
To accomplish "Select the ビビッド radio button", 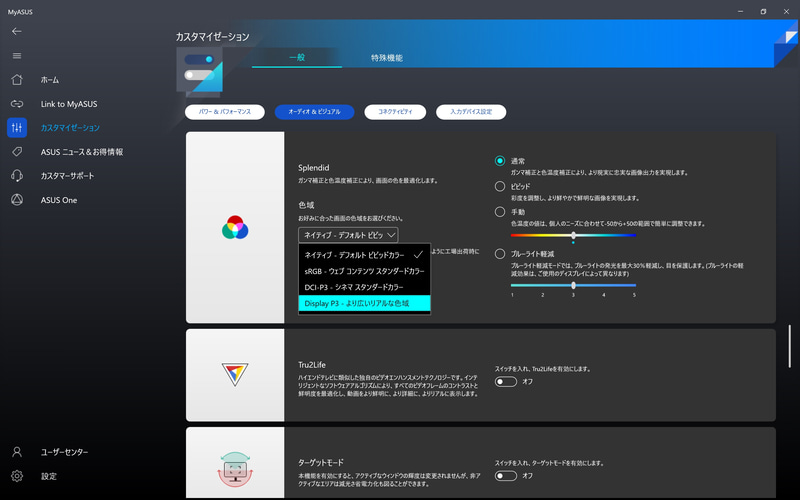I will pyautogui.click(x=500, y=186).
